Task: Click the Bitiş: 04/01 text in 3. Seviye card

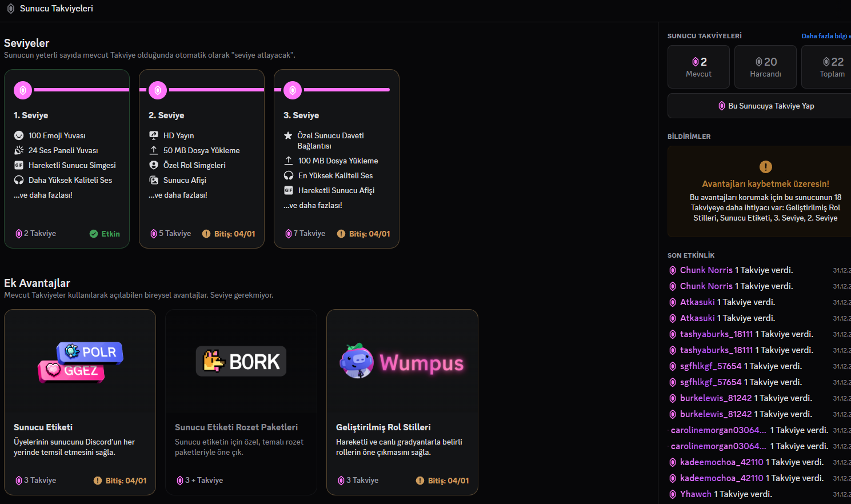Action: 370,234
